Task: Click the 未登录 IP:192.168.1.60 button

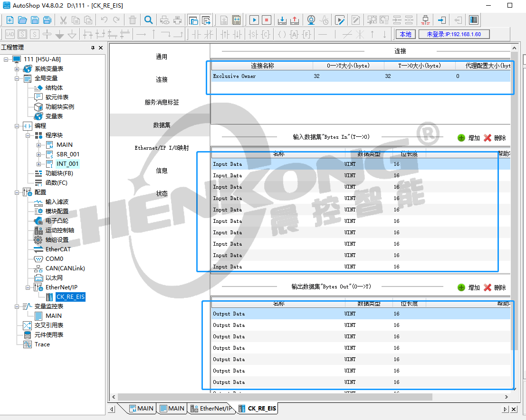Action: pos(454,34)
